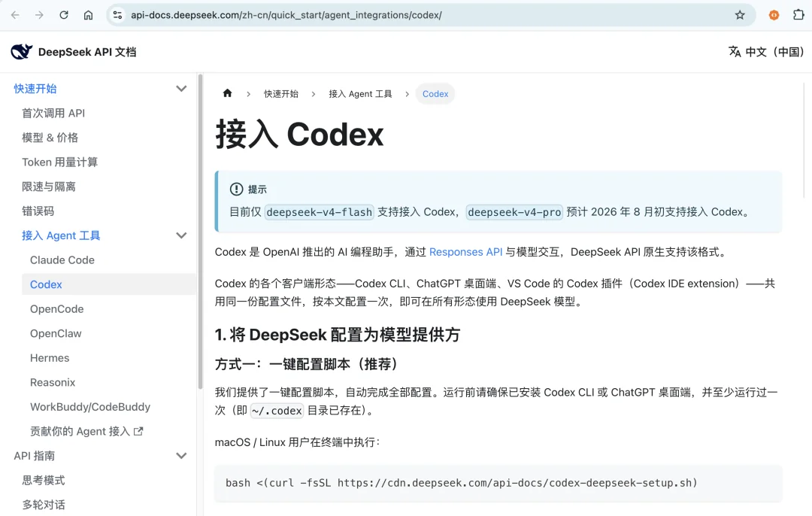Open 思考模式 sidebar page
This screenshot has height=516, width=812.
tap(44, 480)
